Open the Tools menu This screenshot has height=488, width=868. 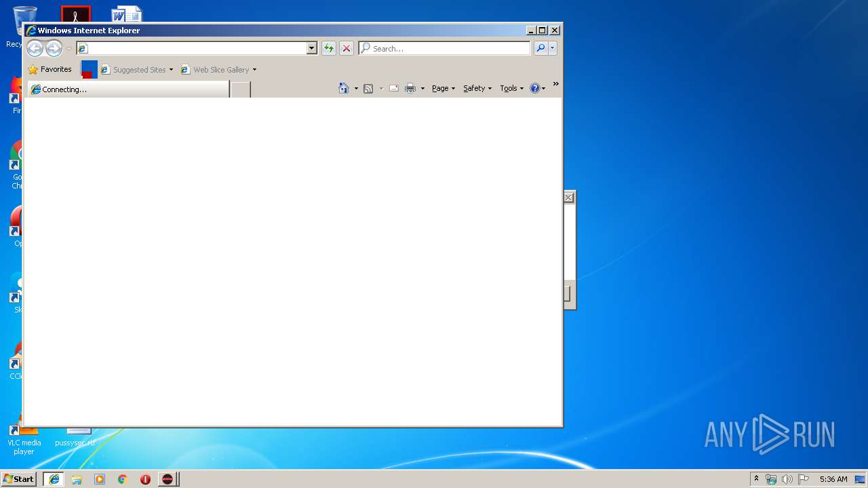pyautogui.click(x=512, y=88)
